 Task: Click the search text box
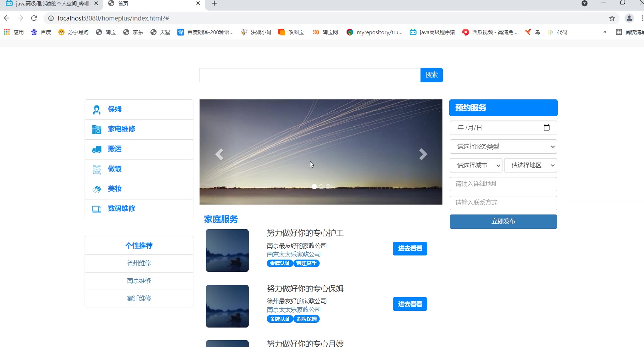click(x=310, y=75)
